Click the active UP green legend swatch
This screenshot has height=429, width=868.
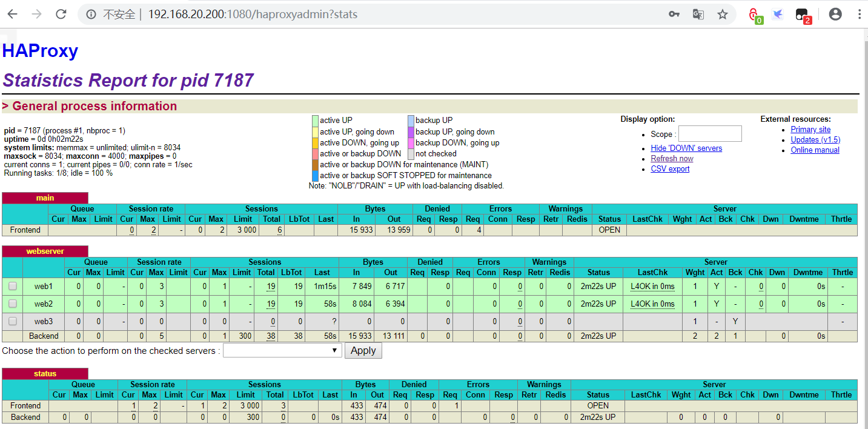click(x=315, y=121)
